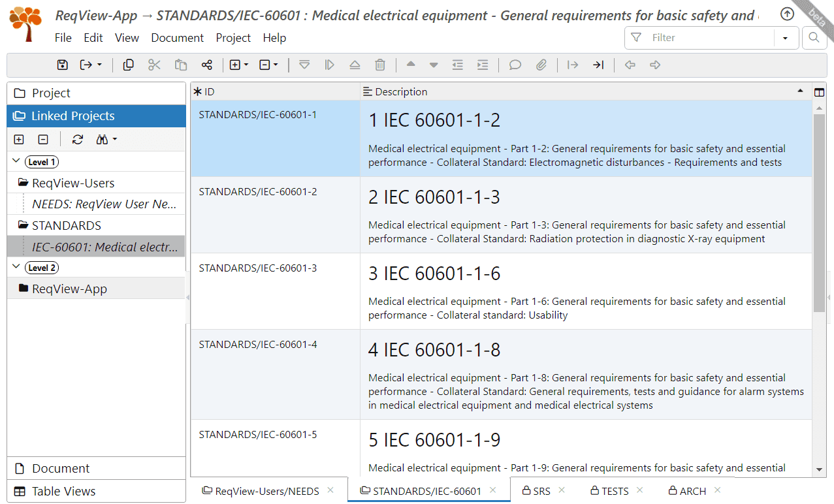Toggle the table columns layout icon
834x504 pixels.
820,92
